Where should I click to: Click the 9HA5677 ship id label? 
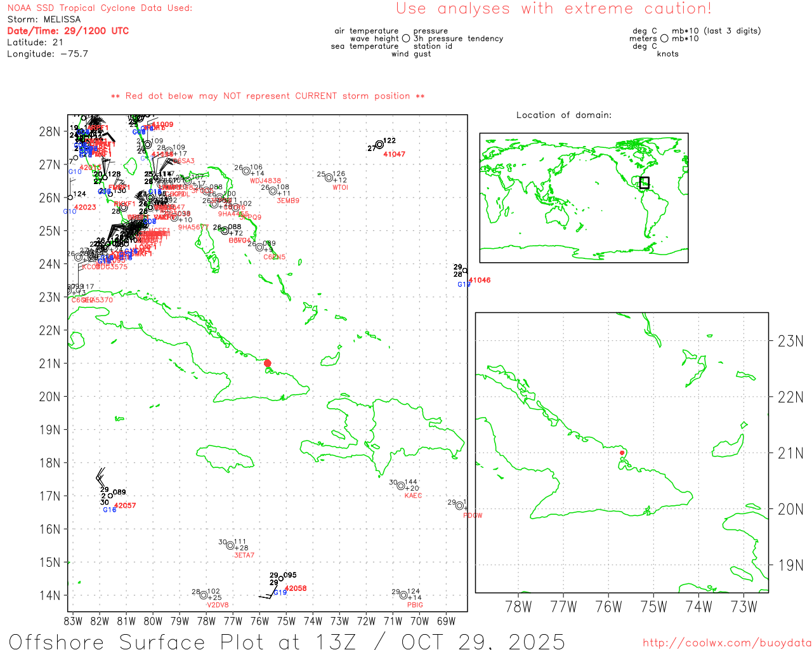click(193, 227)
